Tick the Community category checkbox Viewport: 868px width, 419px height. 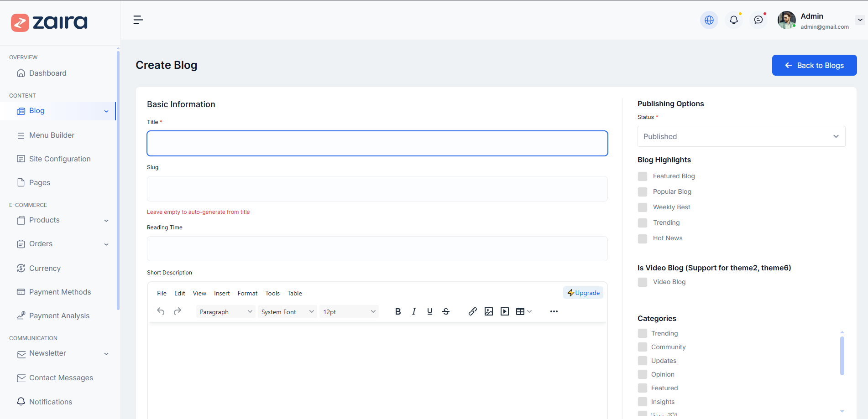(643, 347)
